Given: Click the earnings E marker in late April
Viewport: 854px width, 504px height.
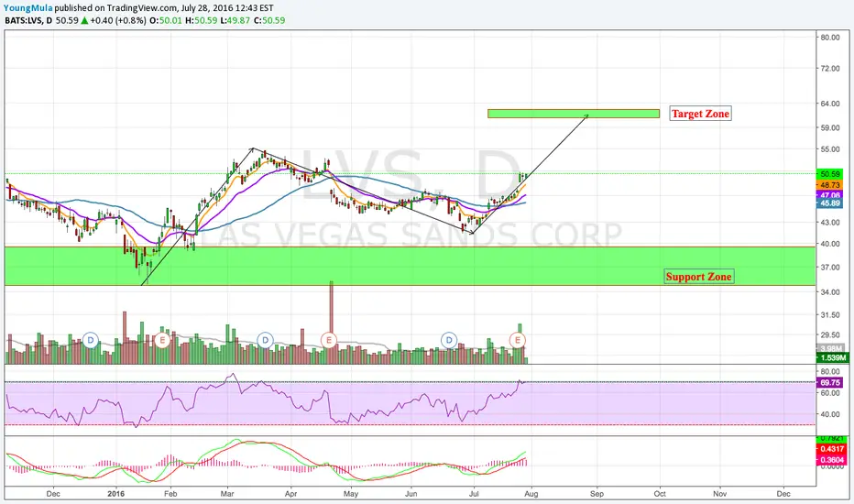Looking at the screenshot, I should pyautogui.click(x=328, y=341).
